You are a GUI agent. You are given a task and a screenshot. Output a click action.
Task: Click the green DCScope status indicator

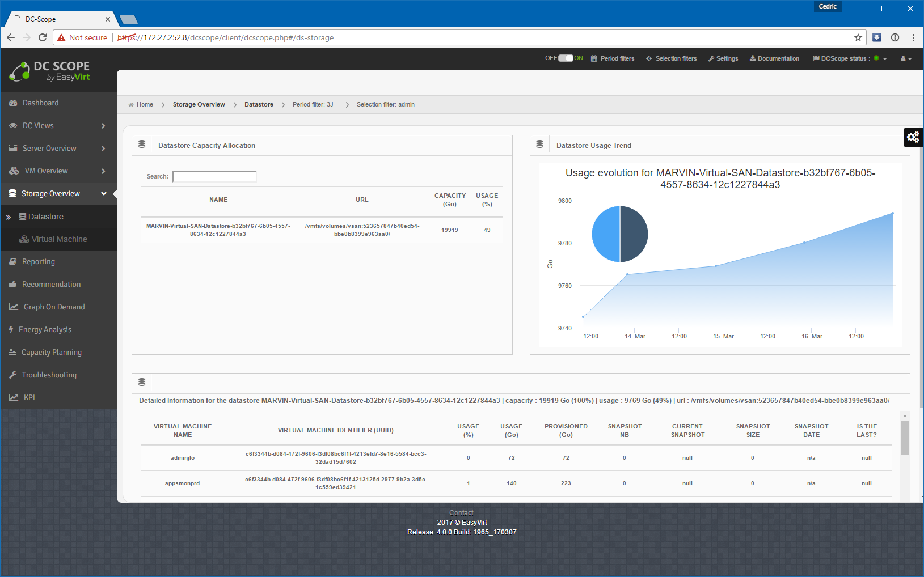click(x=876, y=58)
